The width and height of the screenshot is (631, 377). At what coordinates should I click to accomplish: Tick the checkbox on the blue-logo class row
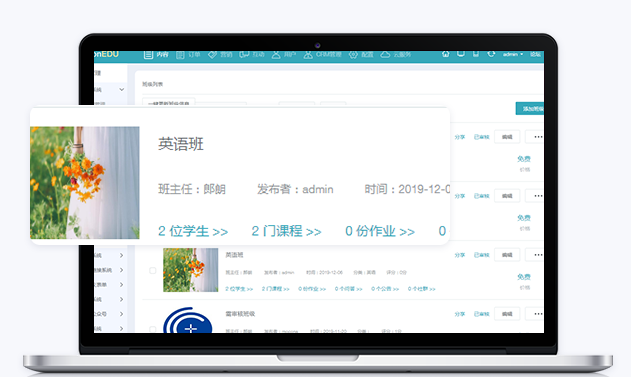[153, 329]
